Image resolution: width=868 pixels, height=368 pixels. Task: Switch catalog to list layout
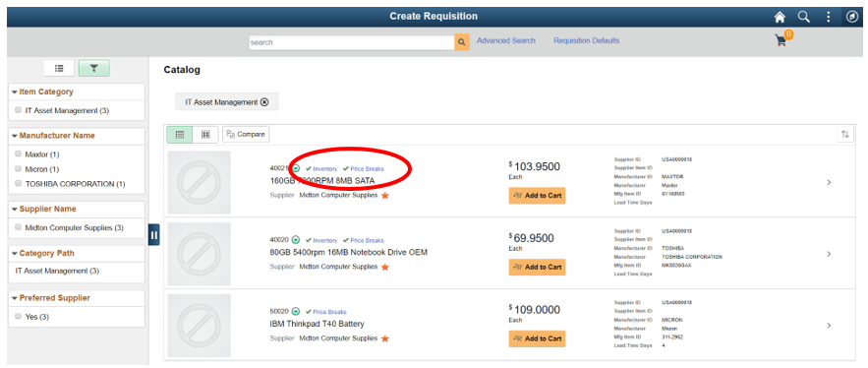coord(179,134)
